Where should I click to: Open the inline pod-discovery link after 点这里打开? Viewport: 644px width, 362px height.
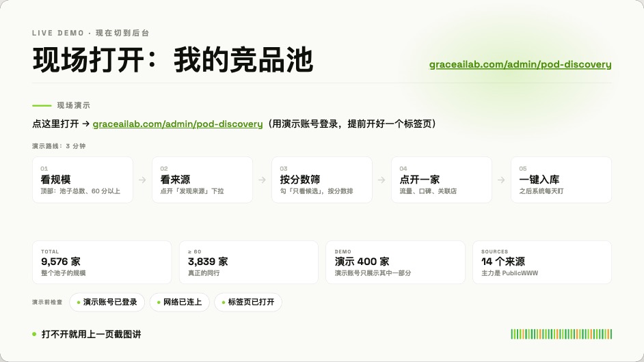(178, 124)
